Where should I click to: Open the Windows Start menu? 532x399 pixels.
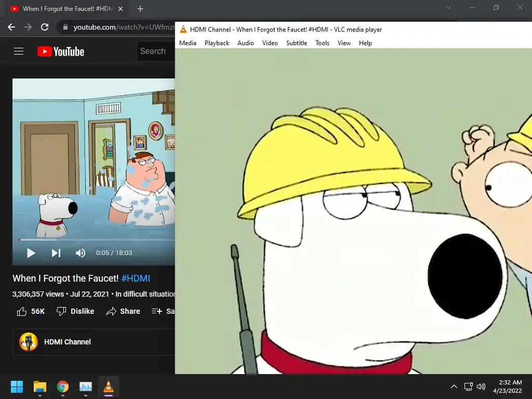(x=17, y=387)
